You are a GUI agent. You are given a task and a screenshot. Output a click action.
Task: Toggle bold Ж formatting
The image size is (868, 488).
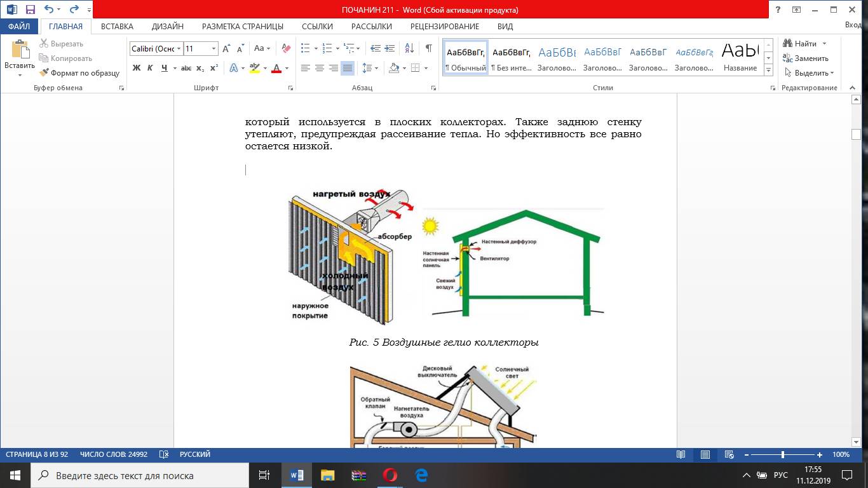[137, 68]
